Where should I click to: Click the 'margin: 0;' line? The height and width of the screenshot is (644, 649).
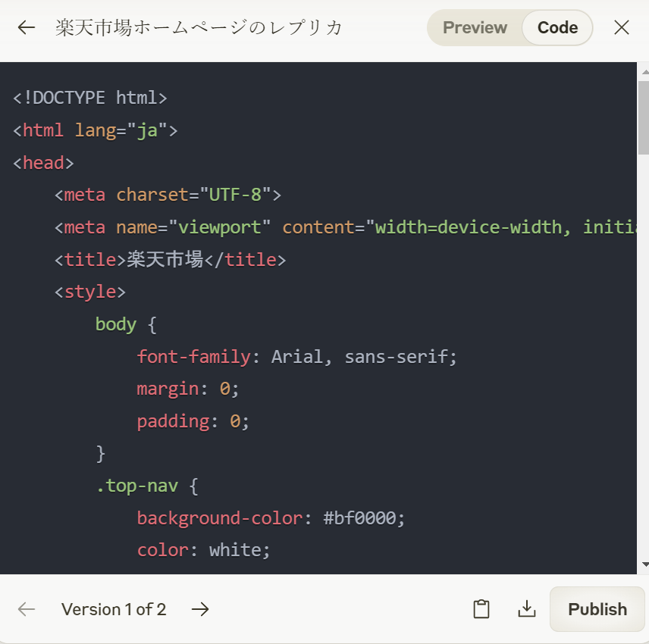point(188,389)
